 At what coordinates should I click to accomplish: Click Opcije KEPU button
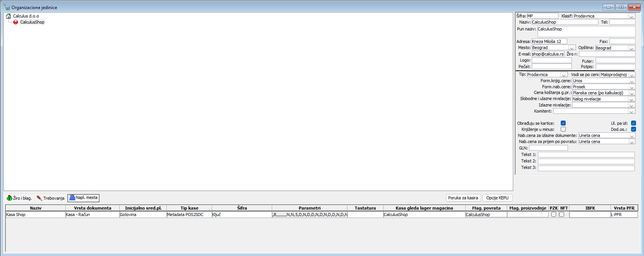click(x=497, y=198)
